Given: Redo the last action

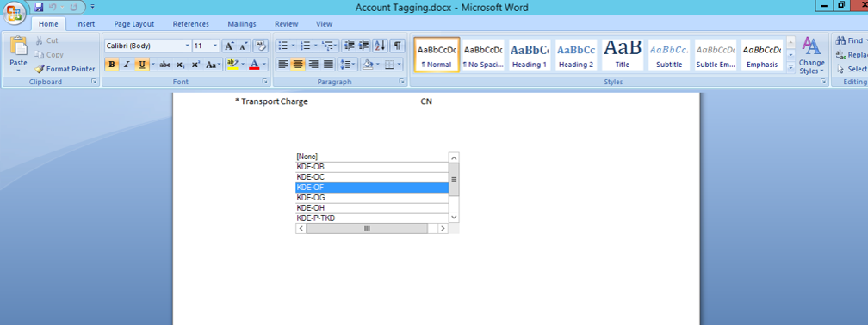Looking at the screenshot, I should click(73, 8).
